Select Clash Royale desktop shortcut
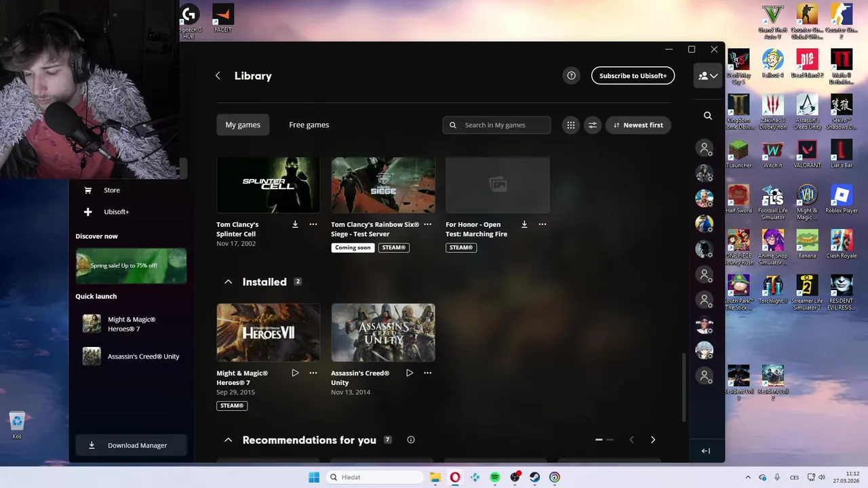 click(841, 245)
